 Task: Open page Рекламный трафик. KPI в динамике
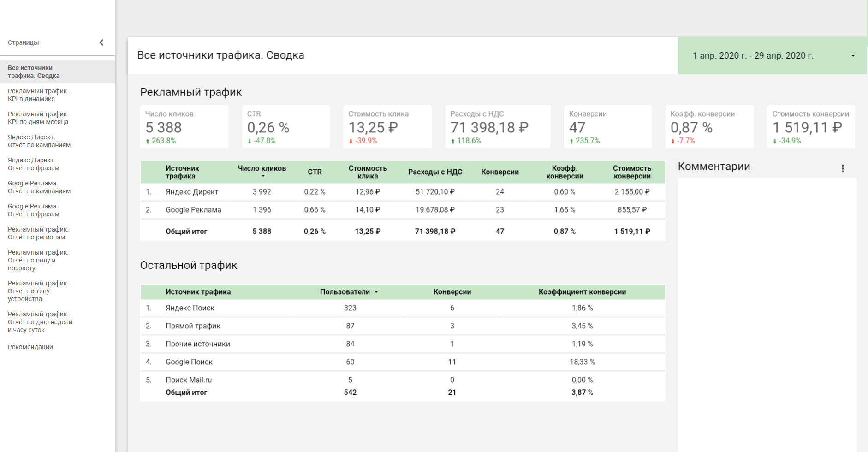pyautogui.click(x=38, y=95)
